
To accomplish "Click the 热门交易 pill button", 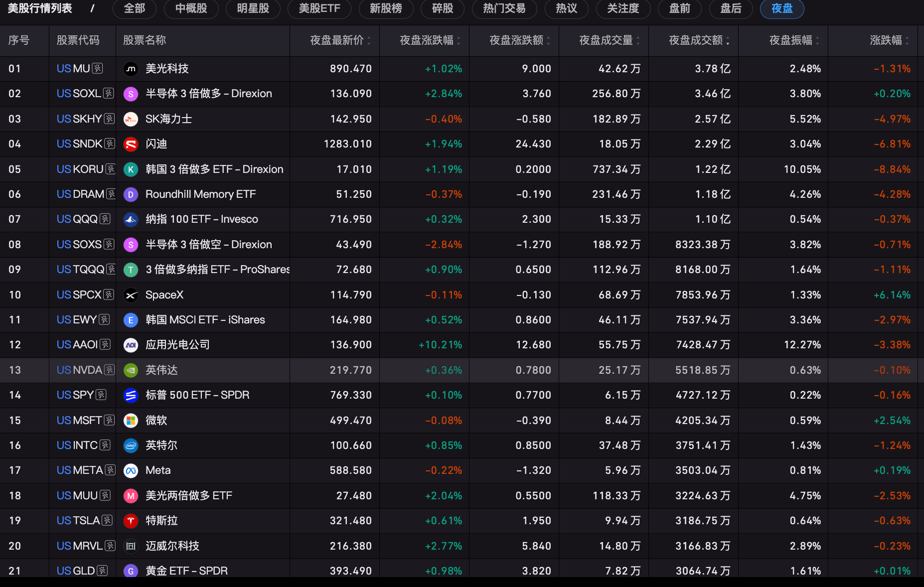I will click(x=504, y=8).
